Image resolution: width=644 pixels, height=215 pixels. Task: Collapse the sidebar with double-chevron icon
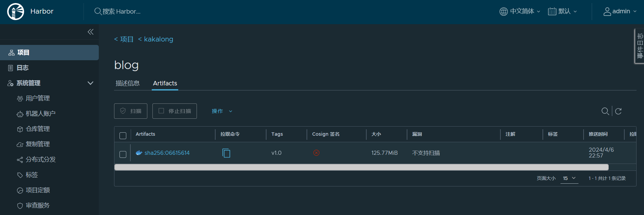90,32
